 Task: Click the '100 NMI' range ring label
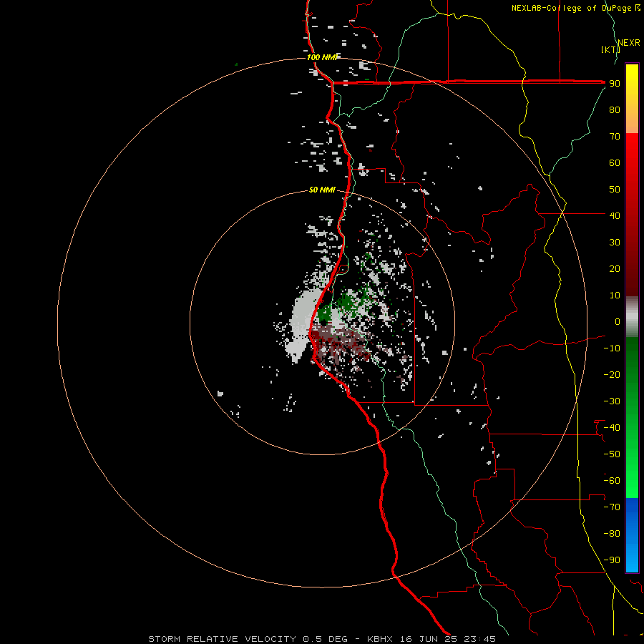[321, 57]
